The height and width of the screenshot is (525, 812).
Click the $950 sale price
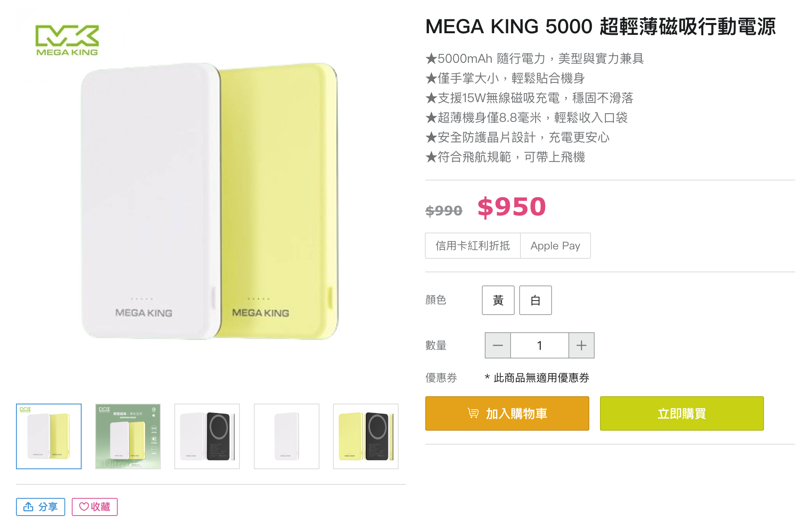[511, 207]
